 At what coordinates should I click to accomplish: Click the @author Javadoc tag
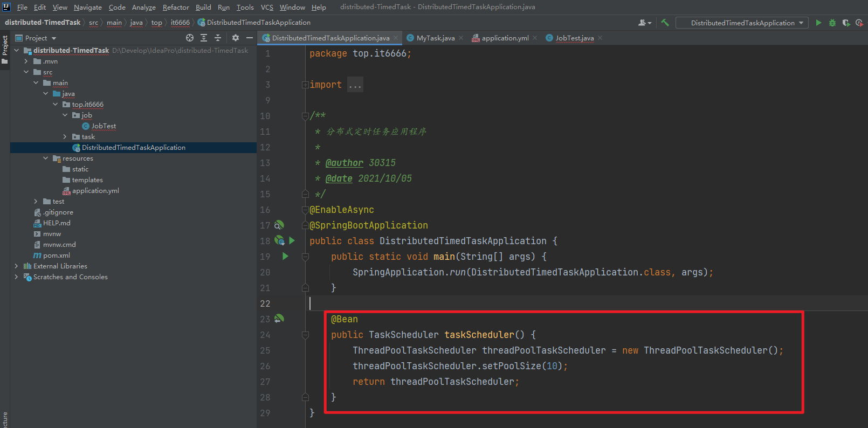(x=345, y=163)
